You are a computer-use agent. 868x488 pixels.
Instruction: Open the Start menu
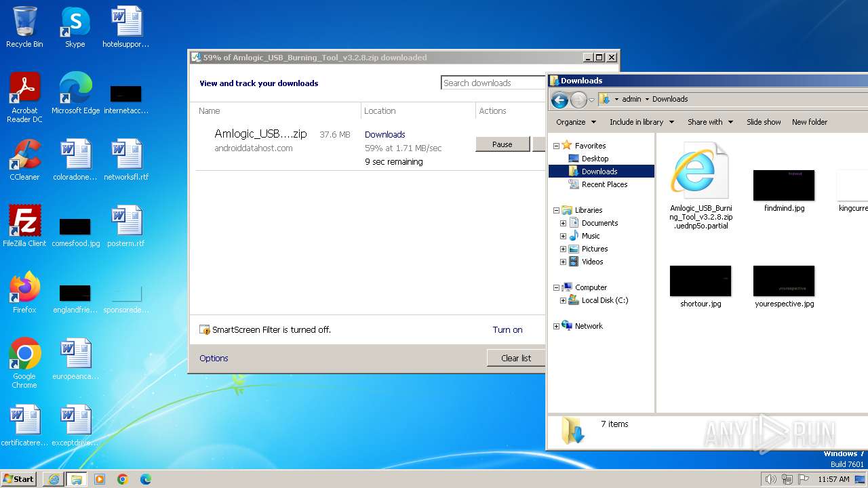[19, 479]
